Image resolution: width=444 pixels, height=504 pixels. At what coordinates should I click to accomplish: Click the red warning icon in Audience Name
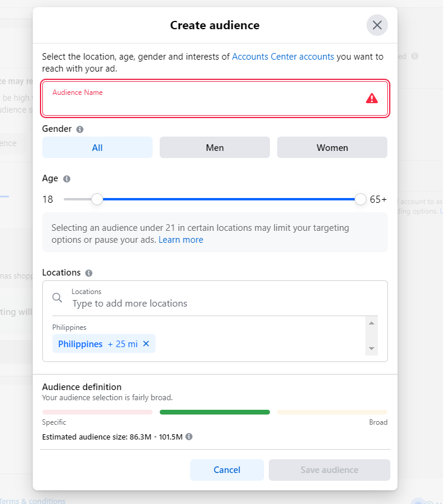click(372, 98)
